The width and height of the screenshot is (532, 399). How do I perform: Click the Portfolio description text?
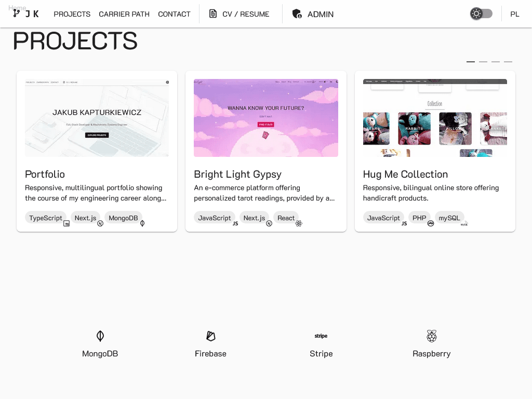(96, 193)
